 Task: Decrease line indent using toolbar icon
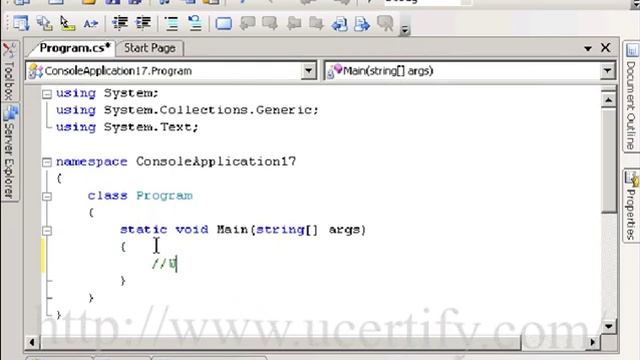[x=120, y=23]
